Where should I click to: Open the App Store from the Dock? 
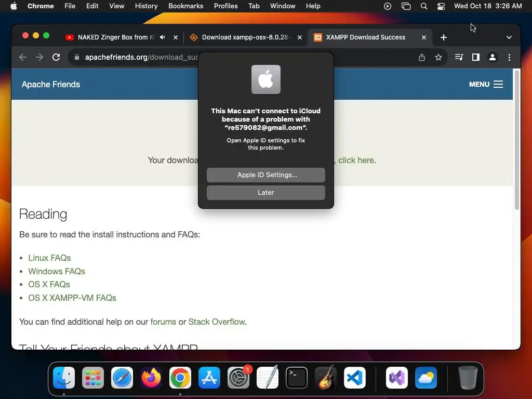(x=209, y=378)
